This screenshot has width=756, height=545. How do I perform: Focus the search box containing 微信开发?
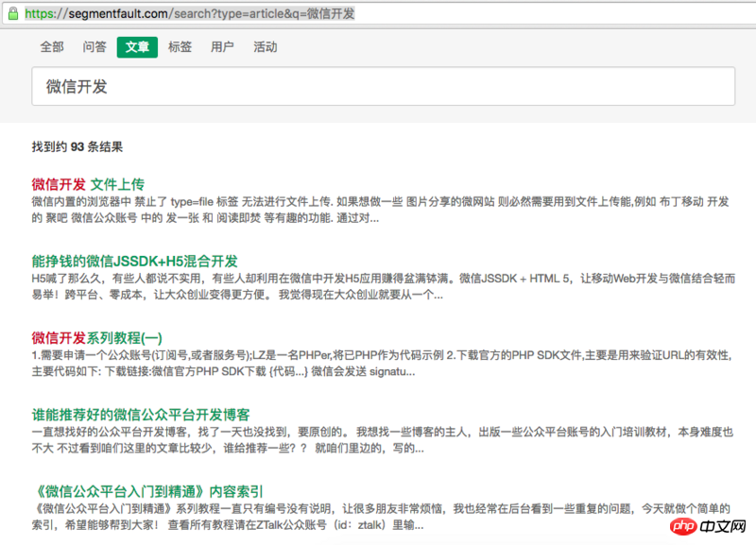pyautogui.click(x=384, y=86)
